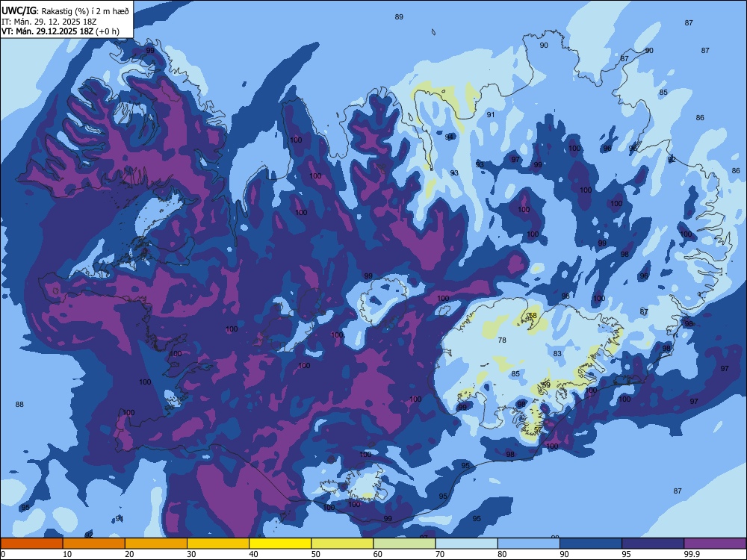Click the humidity value 89 on the map
This screenshot has height=560, width=747.
pos(399,16)
